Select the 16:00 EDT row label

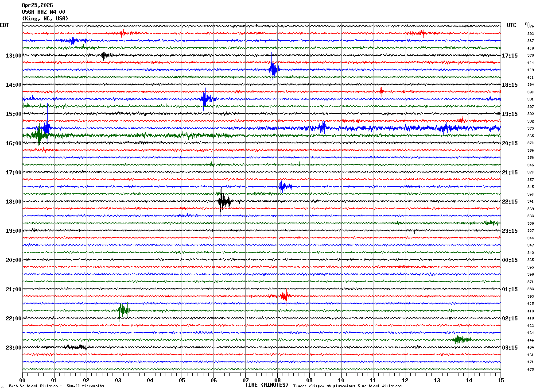(14, 143)
